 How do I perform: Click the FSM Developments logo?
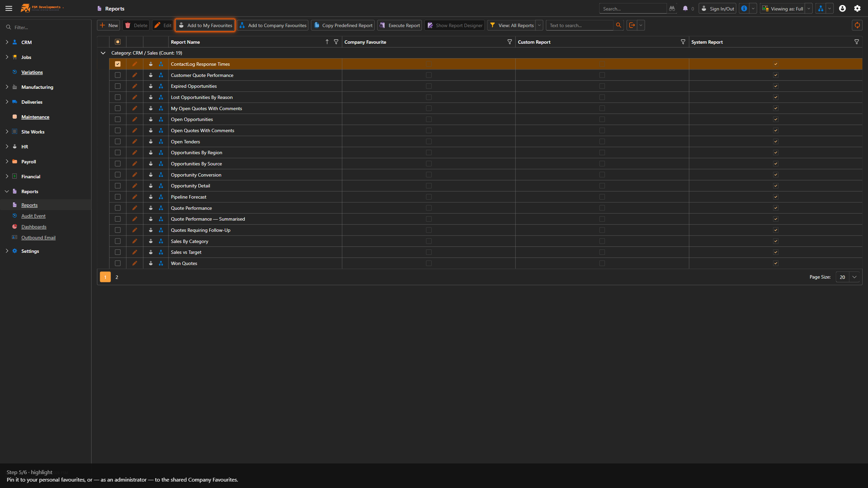coord(42,8)
